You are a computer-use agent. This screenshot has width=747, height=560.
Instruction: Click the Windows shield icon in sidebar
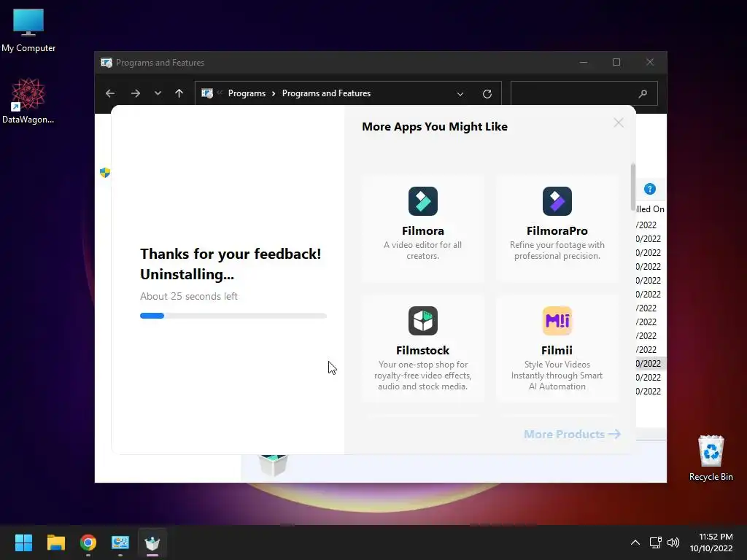[105, 172]
